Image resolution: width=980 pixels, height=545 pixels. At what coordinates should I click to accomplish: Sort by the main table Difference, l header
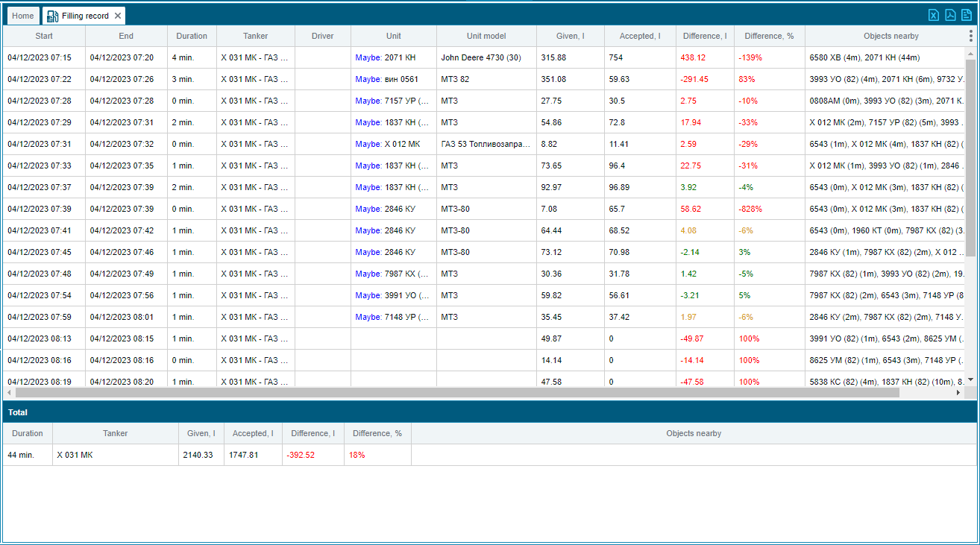pos(705,36)
